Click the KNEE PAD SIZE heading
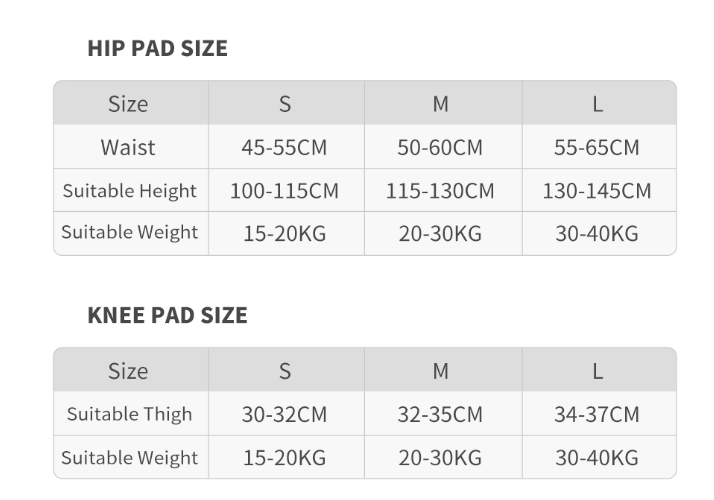 [x=167, y=315]
